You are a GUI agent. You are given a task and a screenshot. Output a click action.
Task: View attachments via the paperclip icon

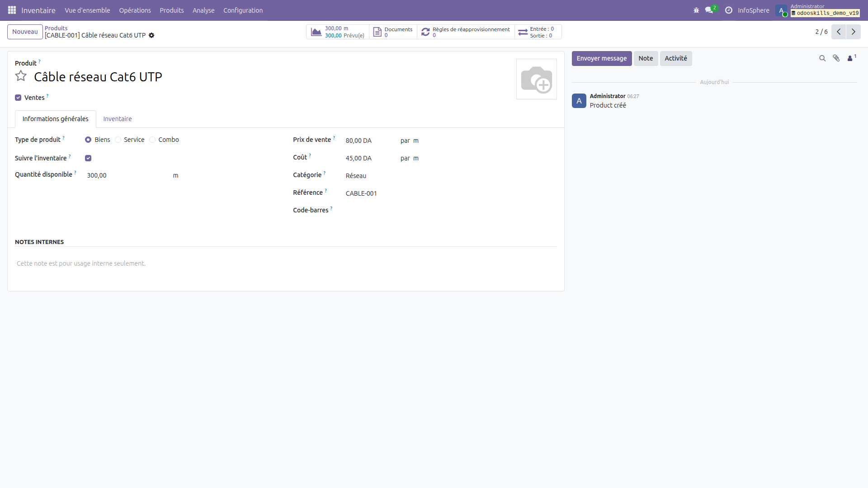coord(836,58)
